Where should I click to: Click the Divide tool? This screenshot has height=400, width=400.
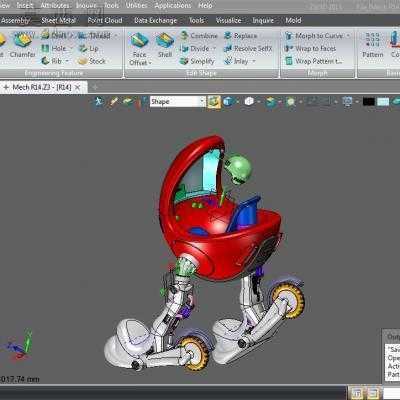pyautogui.click(x=195, y=48)
